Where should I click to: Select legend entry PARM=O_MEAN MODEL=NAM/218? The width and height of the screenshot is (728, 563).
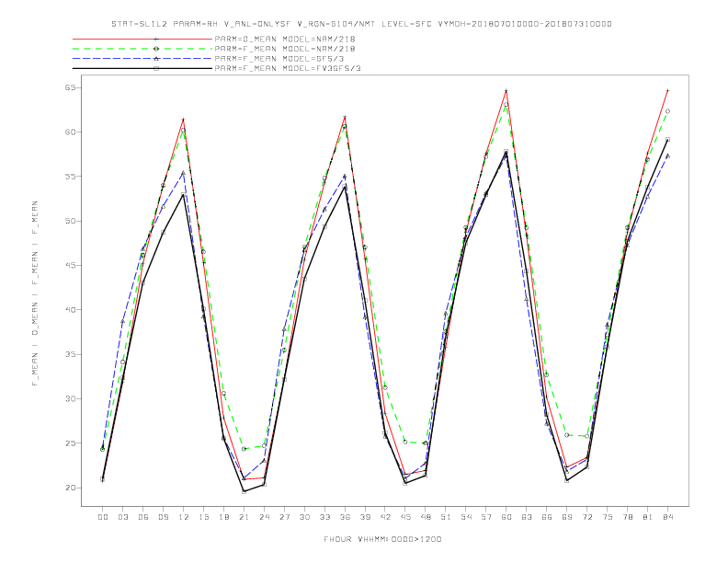285,39
